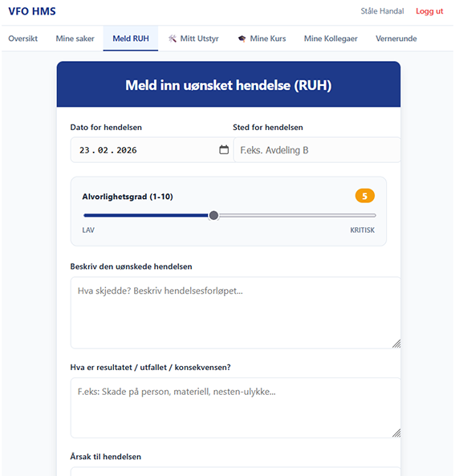
Task: Click the VFO HMS logo
Action: point(32,11)
